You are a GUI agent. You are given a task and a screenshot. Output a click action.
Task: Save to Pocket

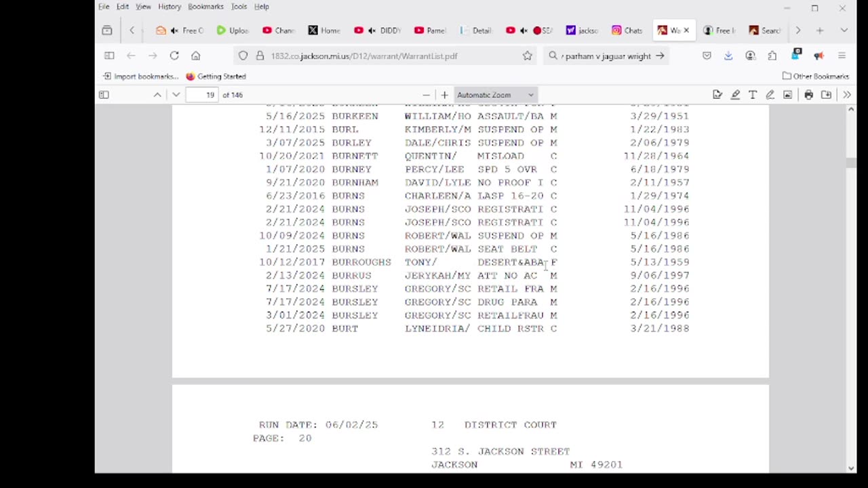[x=707, y=56]
